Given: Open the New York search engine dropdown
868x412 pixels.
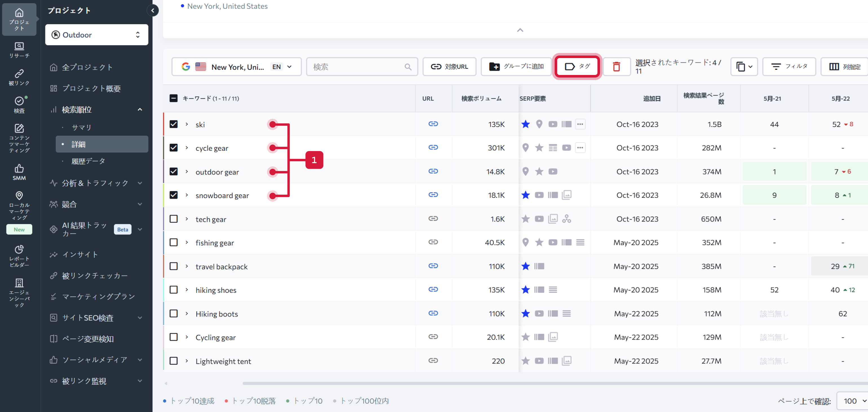Looking at the screenshot, I should pyautogui.click(x=236, y=67).
